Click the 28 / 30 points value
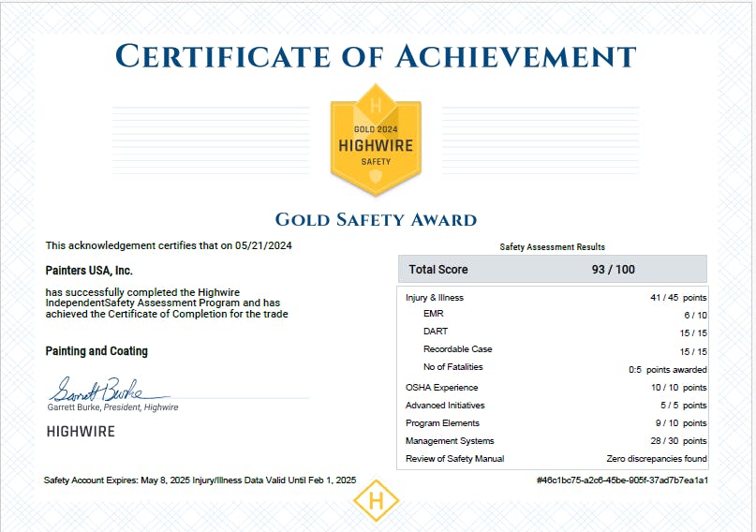Screen dimensions: 756x532 pos(678,441)
